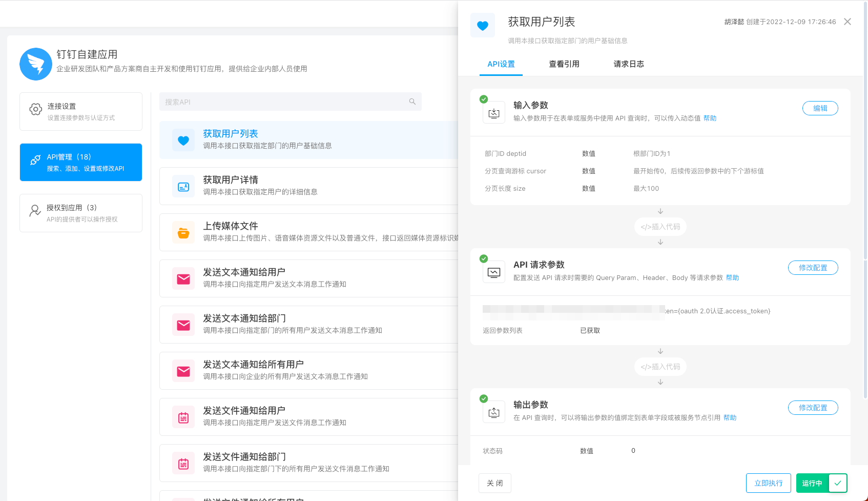The width and height of the screenshot is (868, 501).
Task: Click the media folder icon for 上传媒体文件
Action: pos(183,232)
